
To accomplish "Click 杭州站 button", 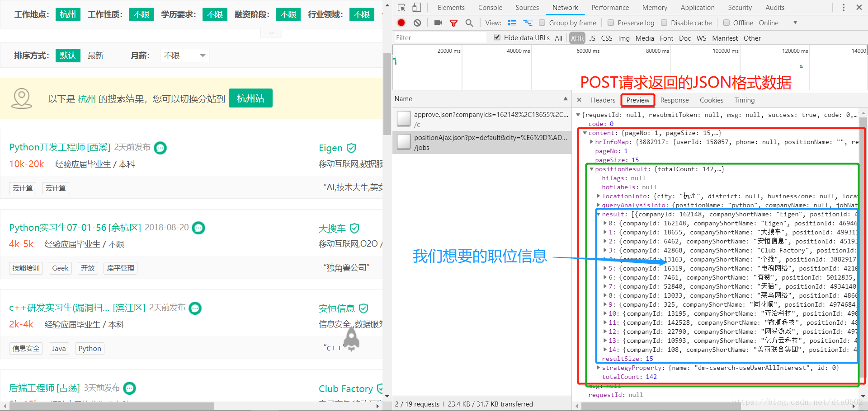I will tap(250, 98).
